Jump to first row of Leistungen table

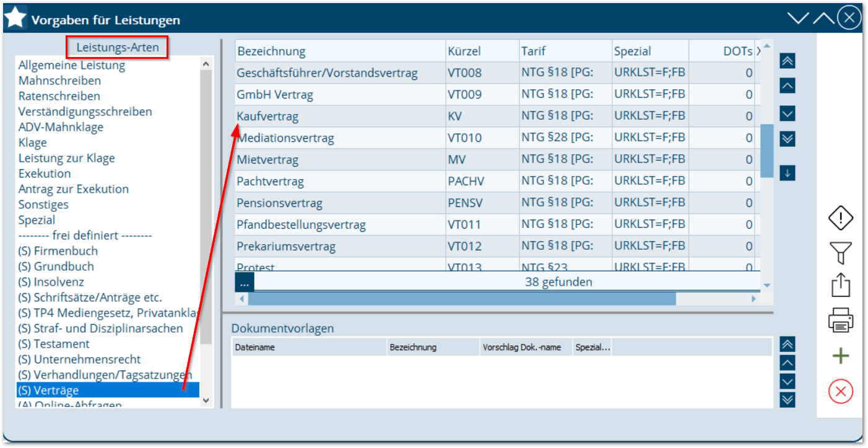tap(788, 61)
